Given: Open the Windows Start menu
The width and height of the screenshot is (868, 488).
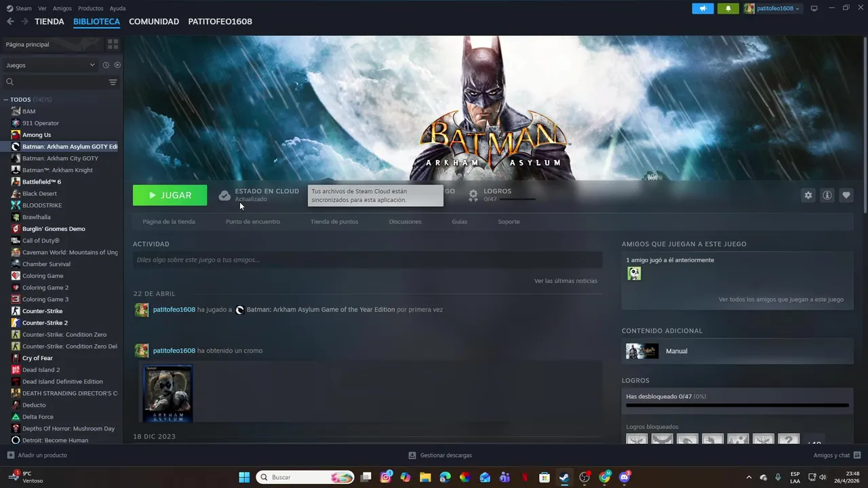Looking at the screenshot, I should 244,477.
